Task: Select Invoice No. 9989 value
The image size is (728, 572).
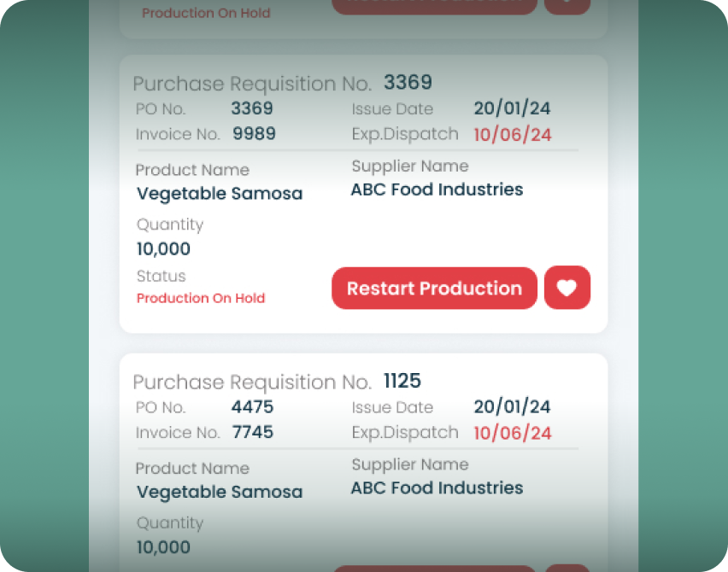Action: [x=254, y=134]
